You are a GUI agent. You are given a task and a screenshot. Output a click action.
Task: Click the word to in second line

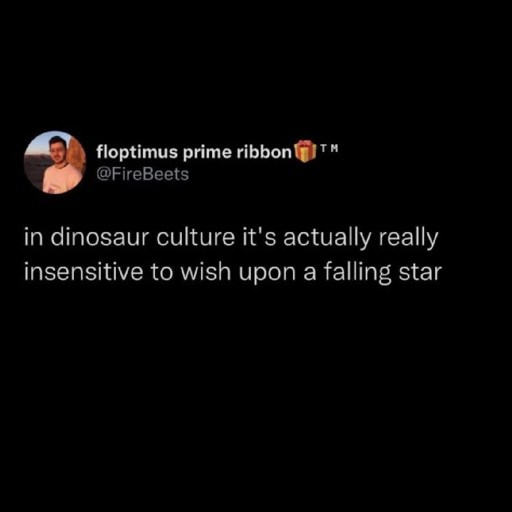tap(162, 273)
